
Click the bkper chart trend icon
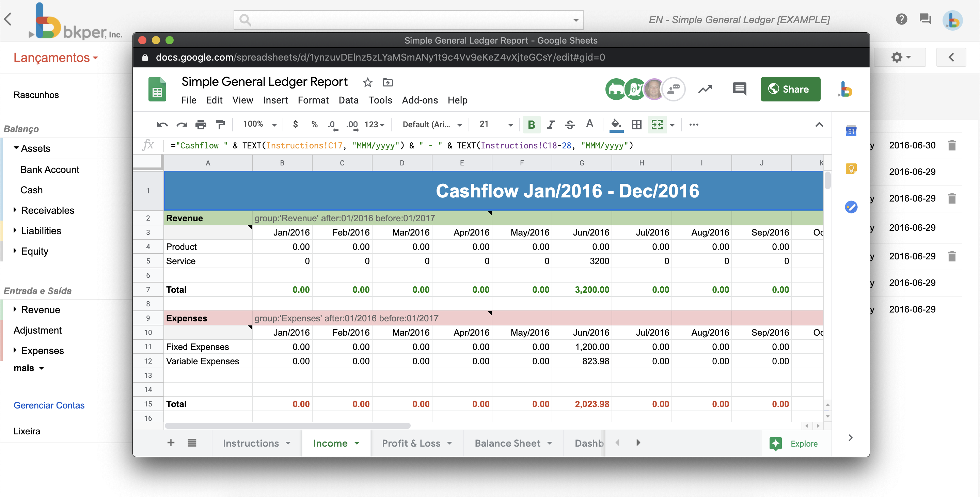coord(706,89)
